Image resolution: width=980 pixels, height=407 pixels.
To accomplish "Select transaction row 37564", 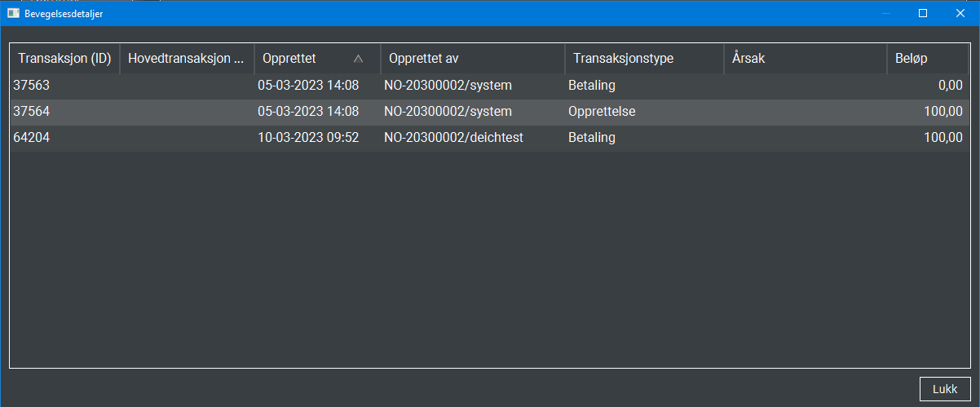I will pyautogui.click(x=489, y=112).
